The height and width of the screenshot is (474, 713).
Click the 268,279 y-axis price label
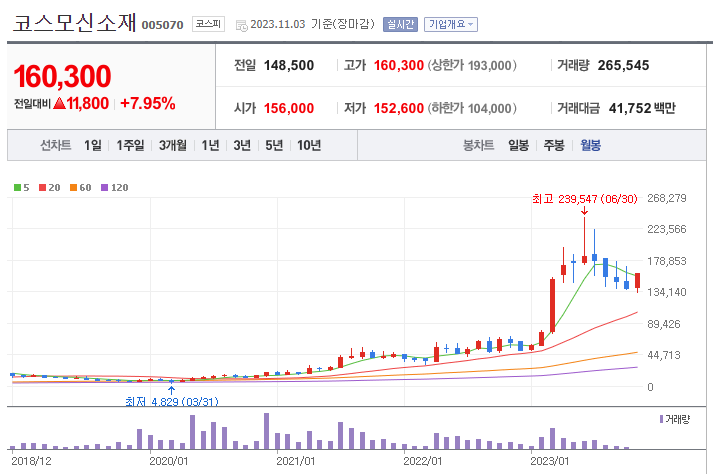coord(667,198)
